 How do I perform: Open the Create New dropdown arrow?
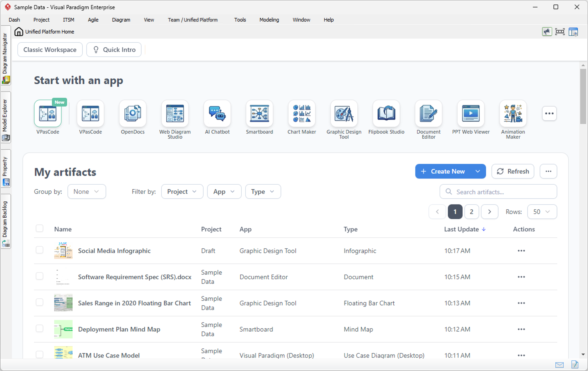pyautogui.click(x=478, y=171)
